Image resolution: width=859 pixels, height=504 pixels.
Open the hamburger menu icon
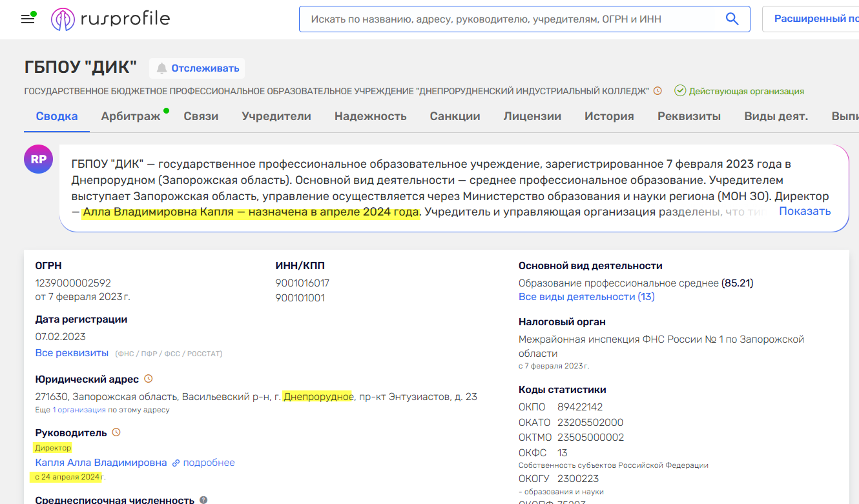pyautogui.click(x=28, y=19)
